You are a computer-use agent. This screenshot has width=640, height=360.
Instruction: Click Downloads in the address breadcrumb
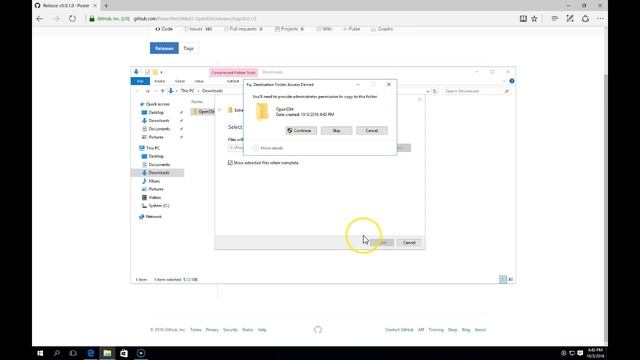pos(212,91)
